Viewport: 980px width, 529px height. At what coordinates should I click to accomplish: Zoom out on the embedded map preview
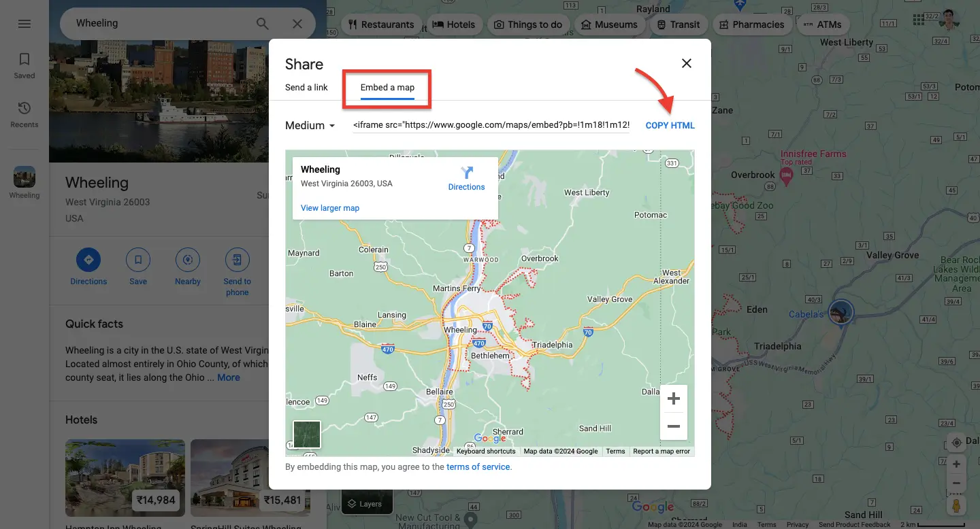click(x=673, y=426)
